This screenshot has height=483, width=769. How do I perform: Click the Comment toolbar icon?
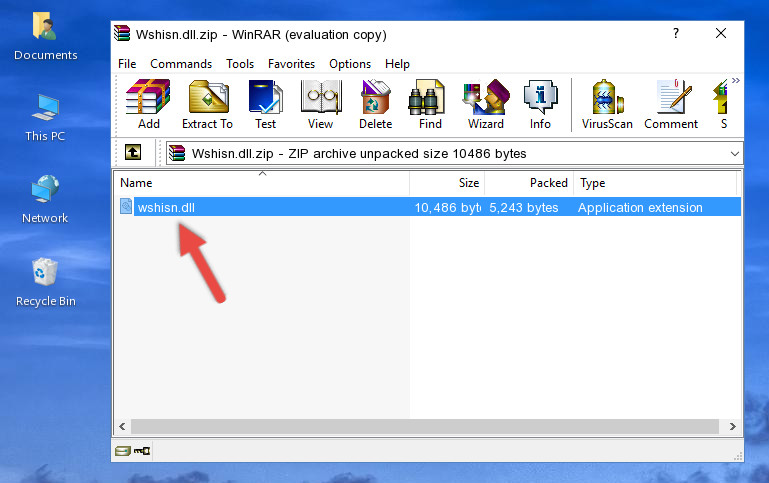671,104
